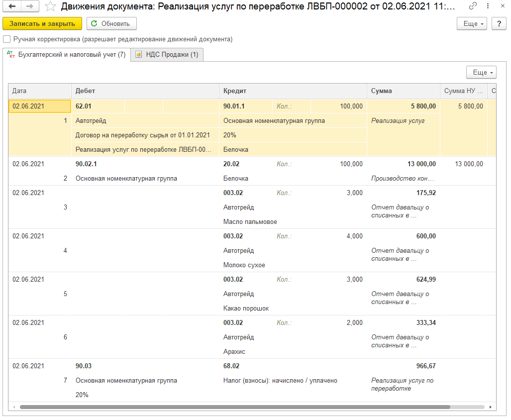Select the sum 966,67 cell
Viewport: 511px width, 420px height.
(x=404, y=366)
